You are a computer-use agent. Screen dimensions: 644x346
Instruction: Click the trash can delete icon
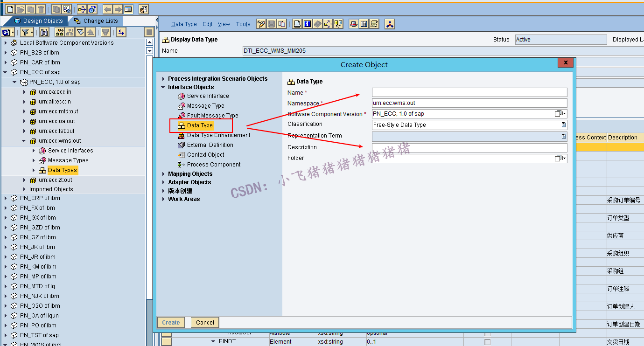[41, 9]
